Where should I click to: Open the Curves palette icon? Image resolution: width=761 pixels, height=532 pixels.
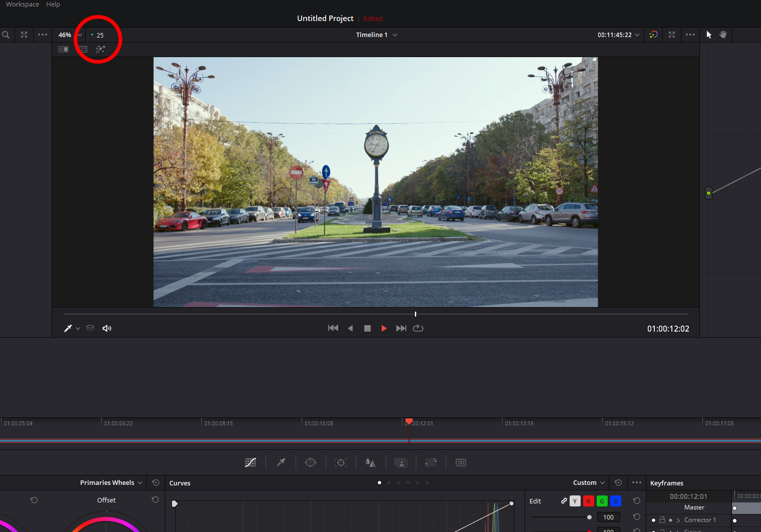250,462
